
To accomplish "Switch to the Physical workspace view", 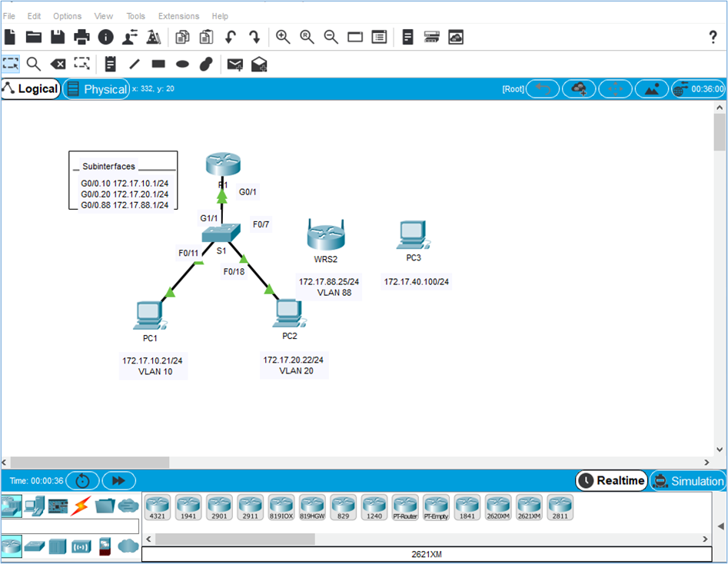I will (x=97, y=89).
